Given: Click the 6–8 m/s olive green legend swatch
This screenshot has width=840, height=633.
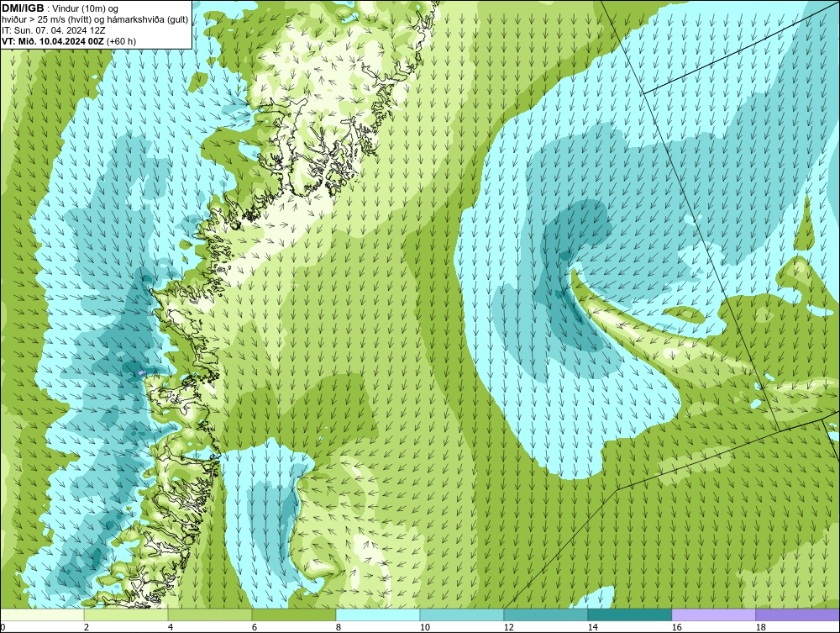Looking at the screenshot, I should (x=294, y=615).
